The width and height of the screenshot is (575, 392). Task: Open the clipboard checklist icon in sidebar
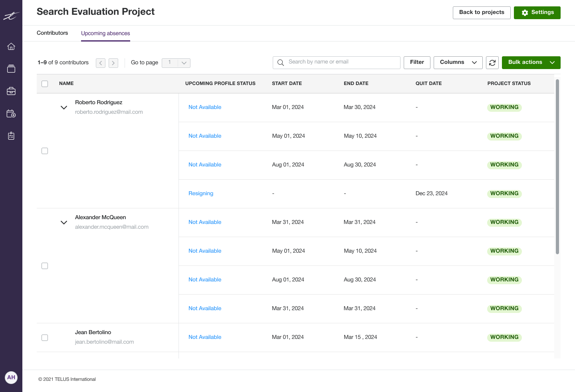point(11,136)
